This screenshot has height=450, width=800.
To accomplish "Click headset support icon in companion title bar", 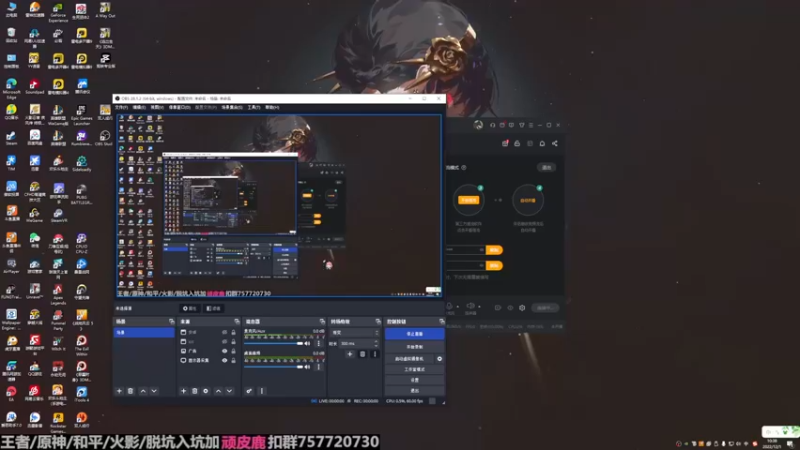I will point(492,125).
